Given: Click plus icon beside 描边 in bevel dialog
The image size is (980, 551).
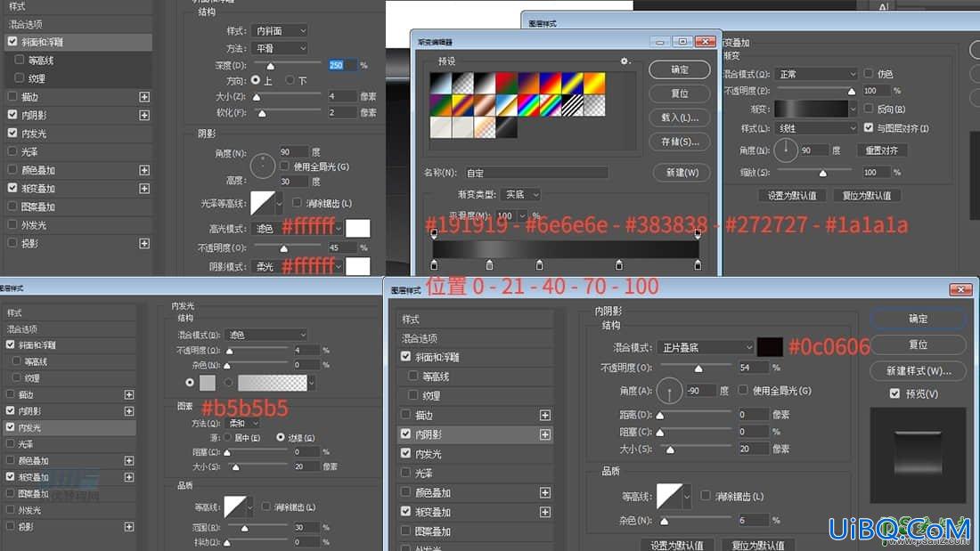Looking at the screenshot, I should coord(144,97).
